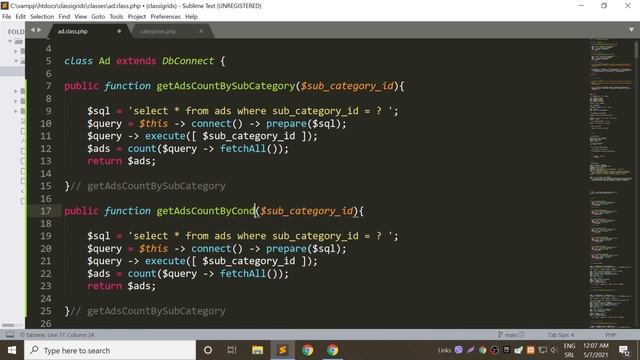This screenshot has height=360, width=640.
Task: Open the Preferences menu
Action: pyautogui.click(x=165, y=17)
